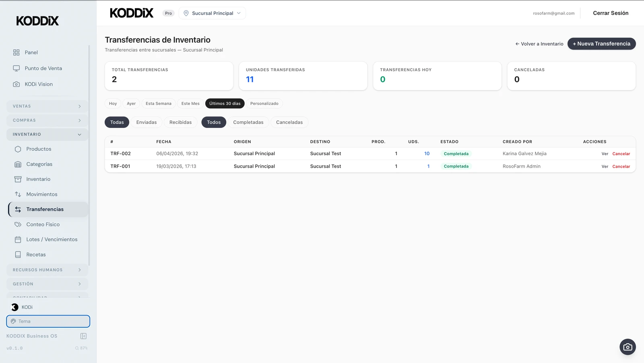Go to Movimientos in the sidebar
Image resolution: width=644 pixels, height=363 pixels.
tap(42, 194)
